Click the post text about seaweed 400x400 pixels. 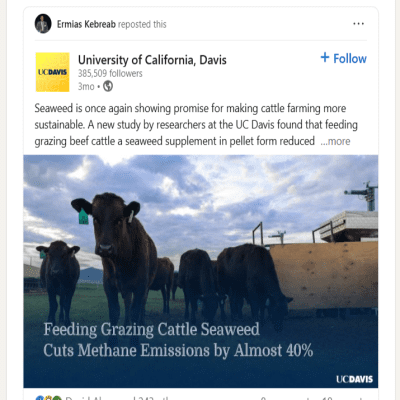196,125
